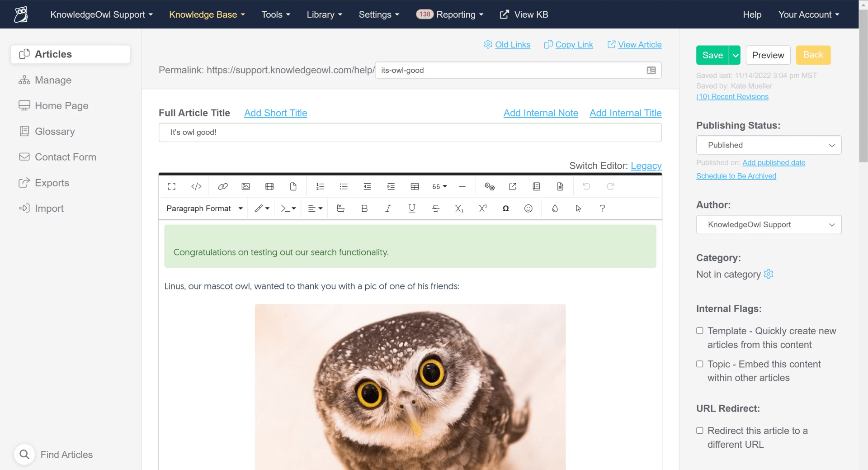Apply underline formatting

coord(412,209)
